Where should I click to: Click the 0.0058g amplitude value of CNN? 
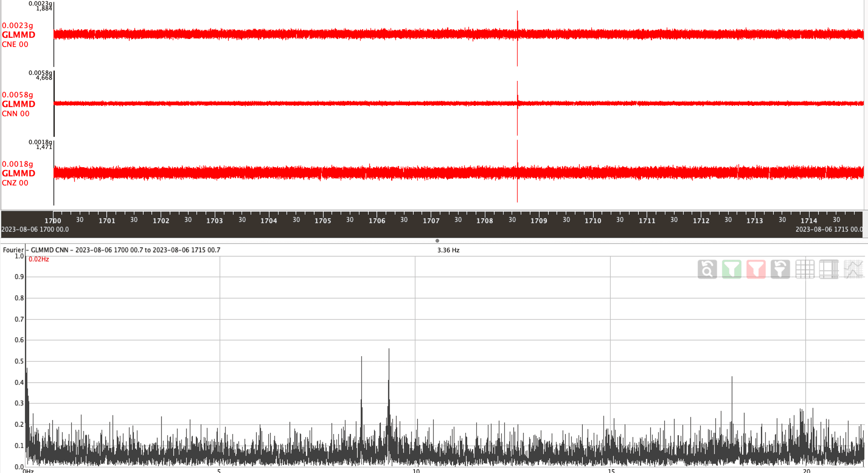[x=17, y=94]
